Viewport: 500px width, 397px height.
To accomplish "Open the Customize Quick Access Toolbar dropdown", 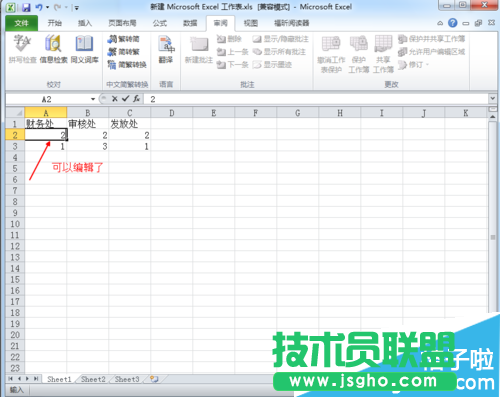I will 76,8.
